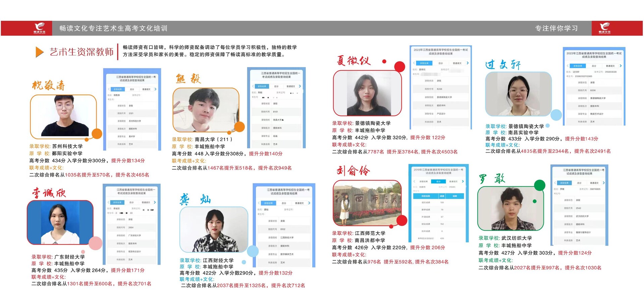Select the line 录取学校: 江西师范大学
This screenshot has width=644, height=299.
pyautogui.click(x=359, y=233)
